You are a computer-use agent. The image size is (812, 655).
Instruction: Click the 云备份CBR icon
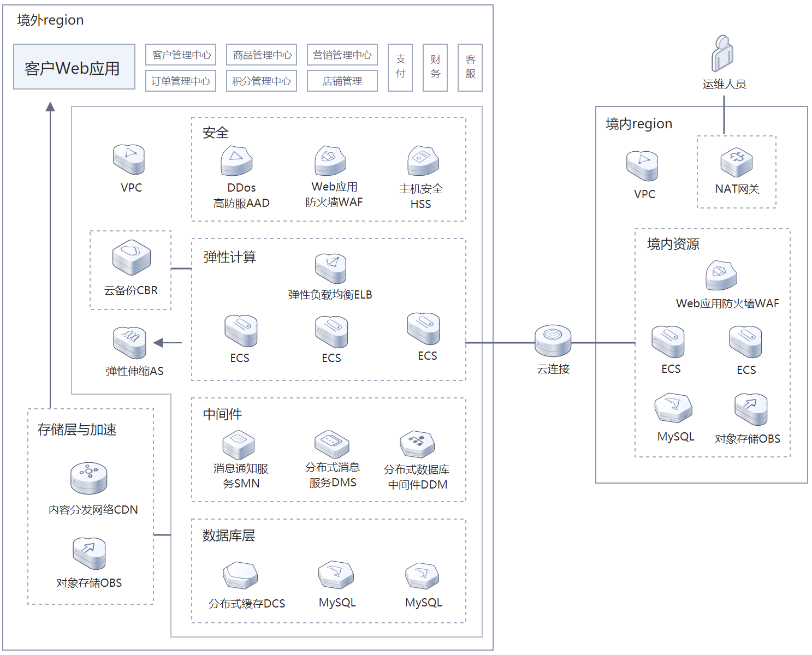point(132,257)
